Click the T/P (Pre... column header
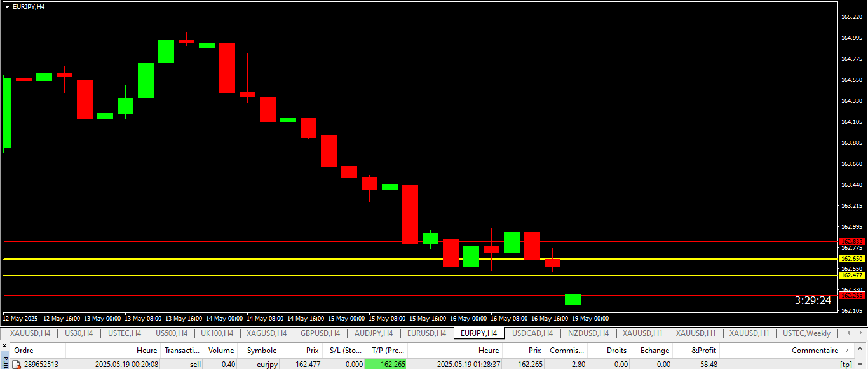The image size is (868, 369). click(x=386, y=351)
